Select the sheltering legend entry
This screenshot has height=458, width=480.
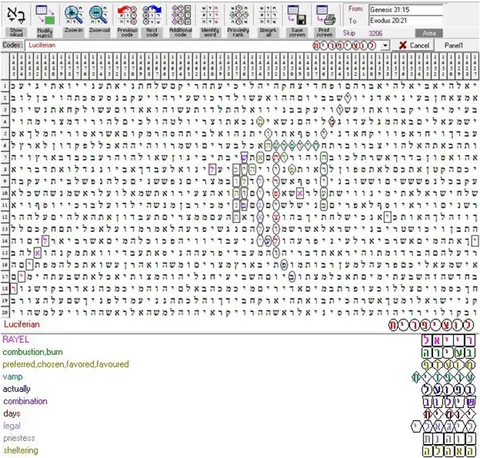tap(21, 450)
